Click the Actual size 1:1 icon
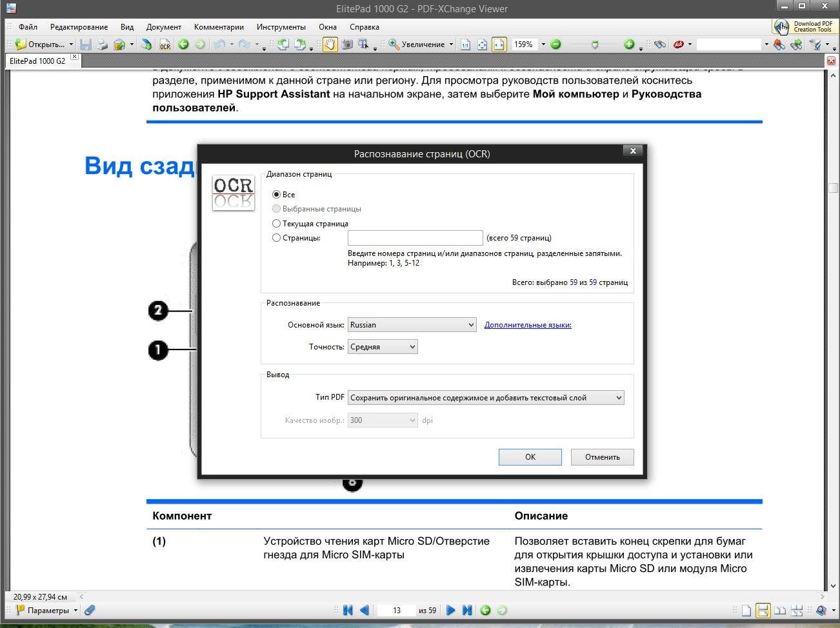Image resolution: width=840 pixels, height=628 pixels. coord(466,44)
